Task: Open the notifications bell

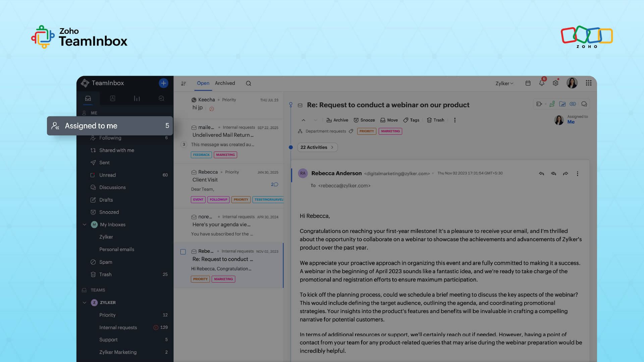Action: tap(542, 83)
